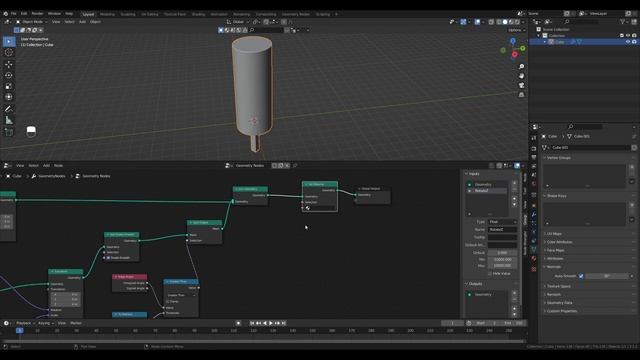The image size is (640, 360).
Task: Click the green Y axis on navigation gizmo
Action: 523,48
